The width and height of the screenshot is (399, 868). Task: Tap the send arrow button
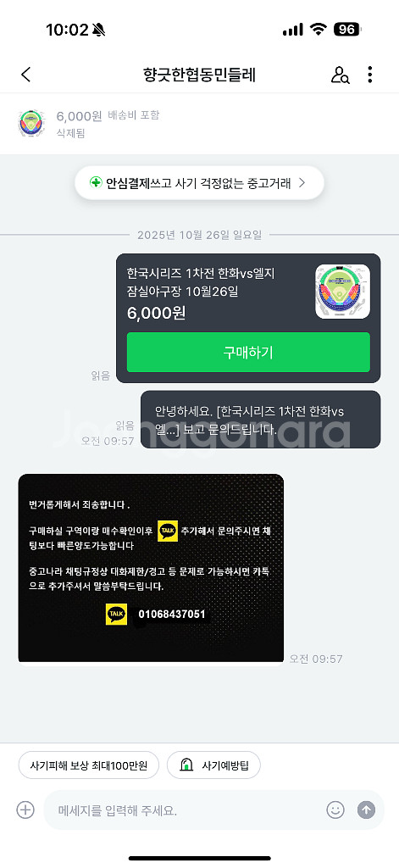pos(366,810)
